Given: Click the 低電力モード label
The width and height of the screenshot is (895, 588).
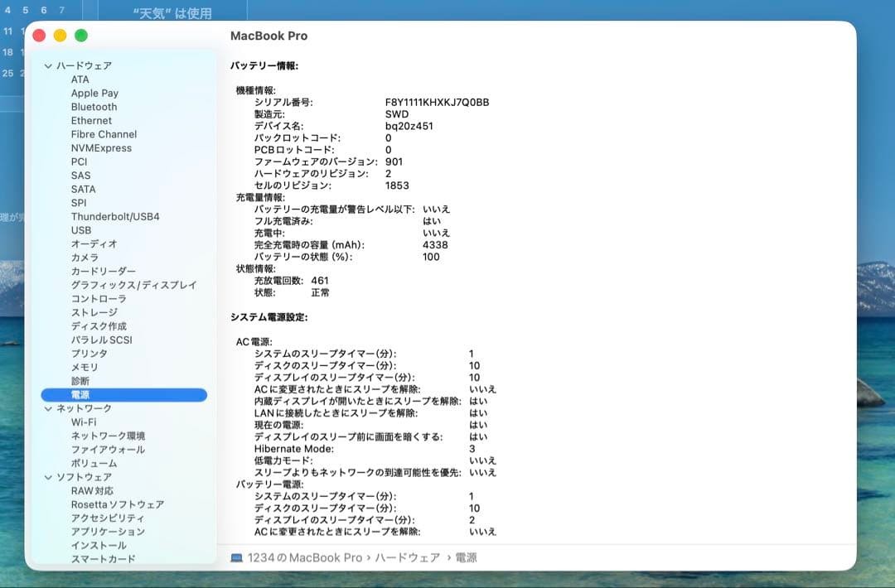Looking at the screenshot, I should 283,461.
